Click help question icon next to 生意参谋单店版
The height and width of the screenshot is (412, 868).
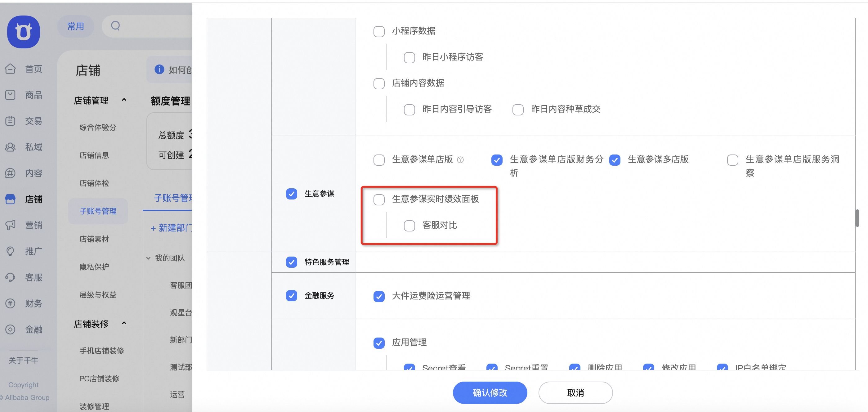tap(460, 160)
